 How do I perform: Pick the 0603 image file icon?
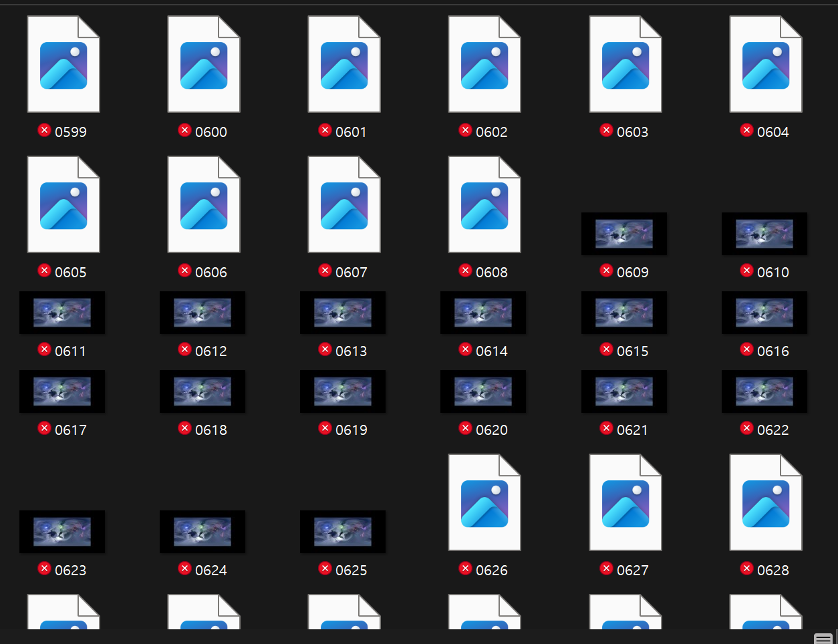pyautogui.click(x=625, y=64)
